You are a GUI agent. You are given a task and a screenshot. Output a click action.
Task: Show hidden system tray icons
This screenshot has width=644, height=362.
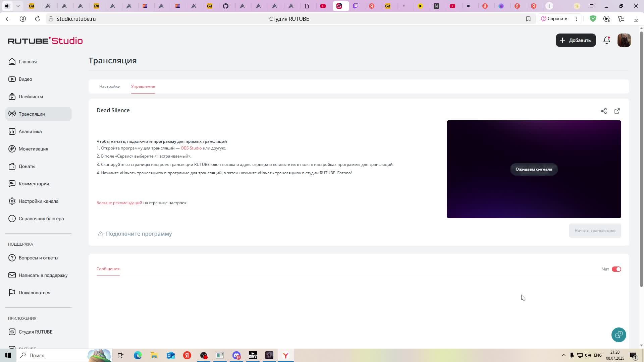click(563, 355)
